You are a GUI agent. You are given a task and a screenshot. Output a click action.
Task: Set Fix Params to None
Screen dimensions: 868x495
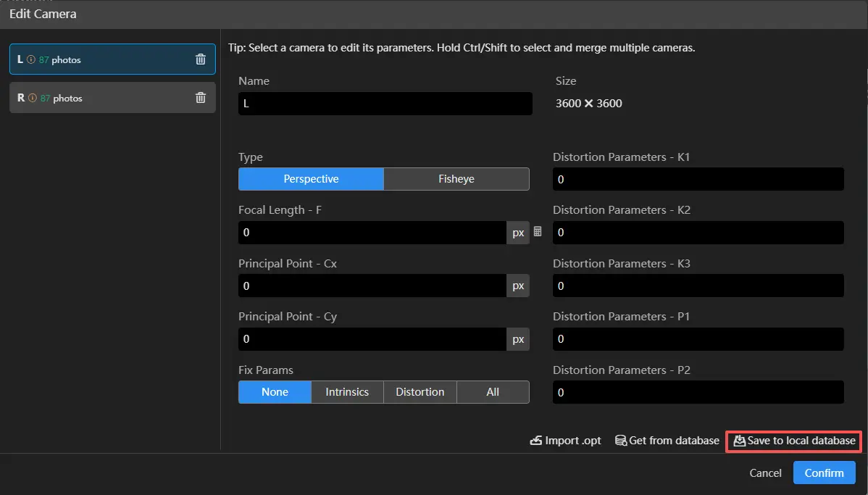pyautogui.click(x=275, y=392)
